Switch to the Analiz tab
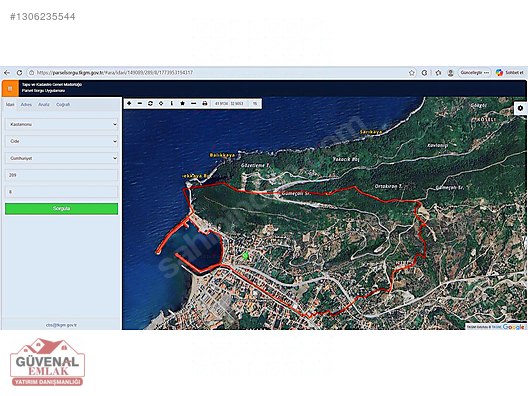 pyautogui.click(x=44, y=105)
